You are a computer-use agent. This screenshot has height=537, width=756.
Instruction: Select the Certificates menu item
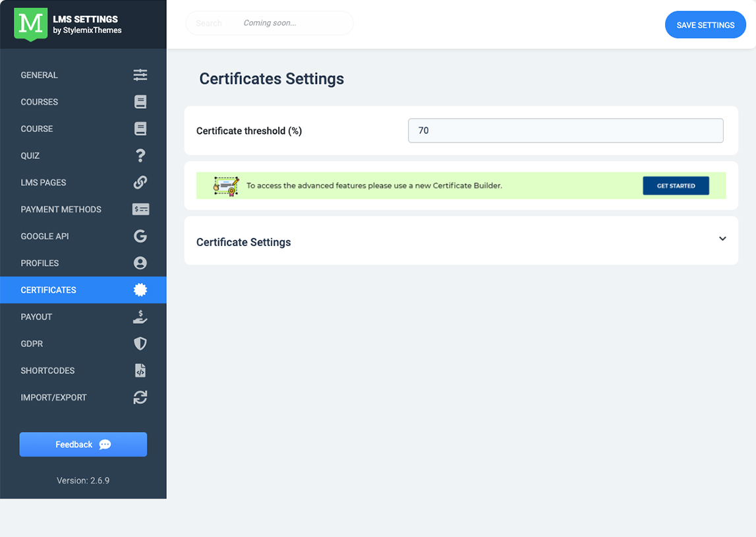[49, 290]
